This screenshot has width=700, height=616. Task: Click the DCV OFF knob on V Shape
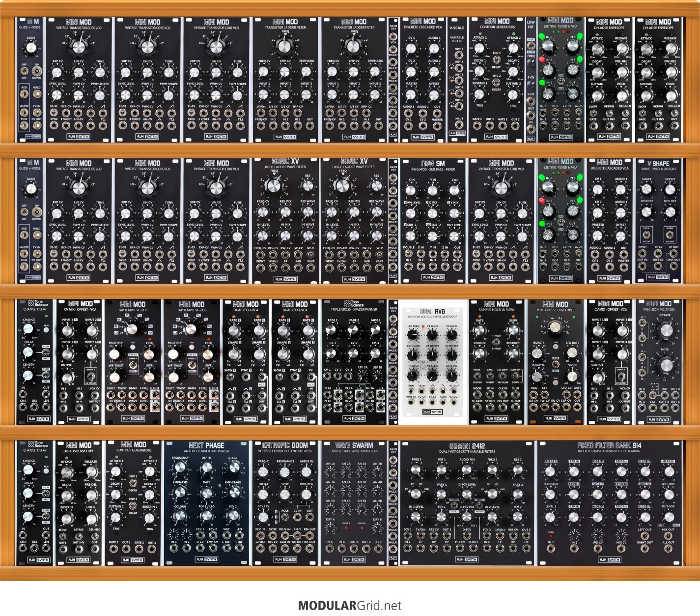click(670, 212)
